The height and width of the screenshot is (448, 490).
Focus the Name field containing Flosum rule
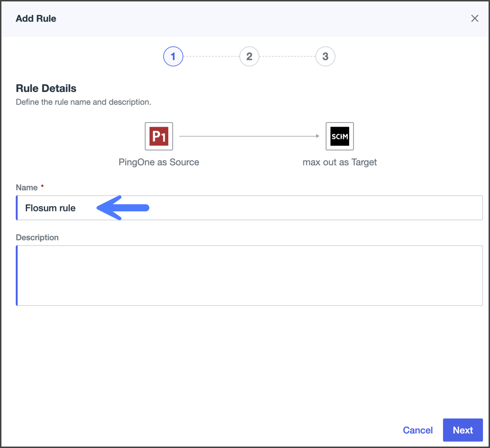(x=285, y=208)
